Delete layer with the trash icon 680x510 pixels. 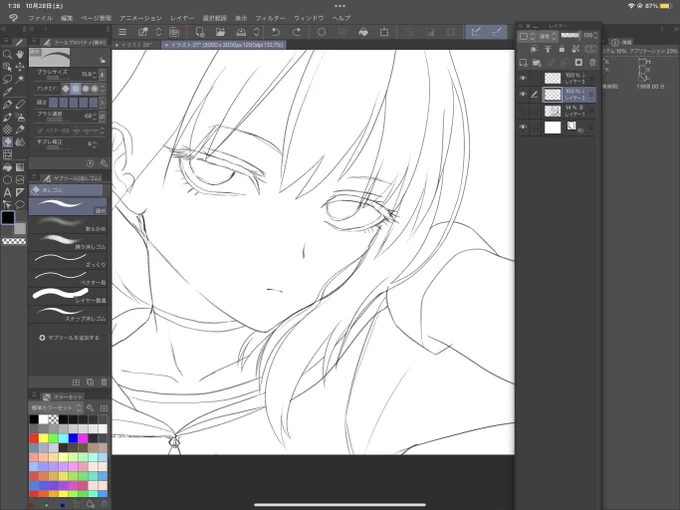click(592, 63)
